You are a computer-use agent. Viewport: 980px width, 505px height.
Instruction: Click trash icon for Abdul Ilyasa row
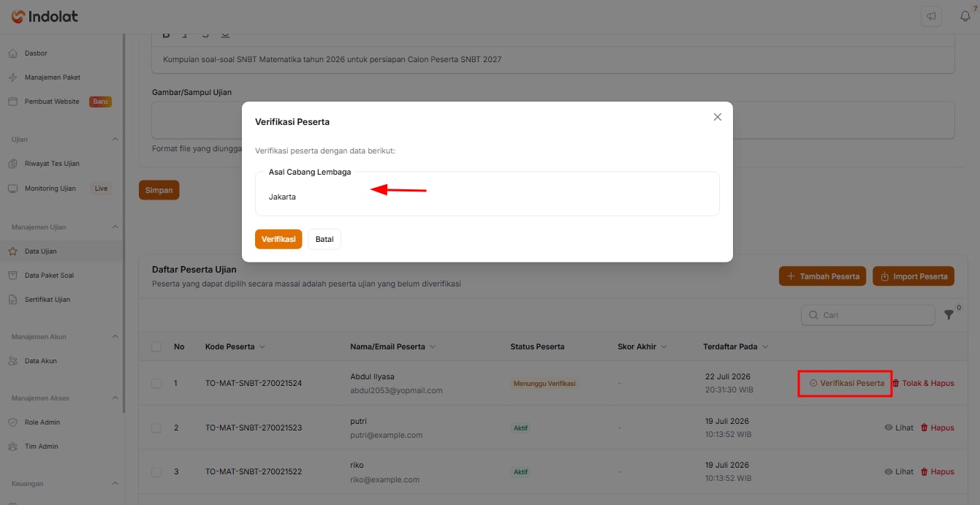(x=896, y=384)
